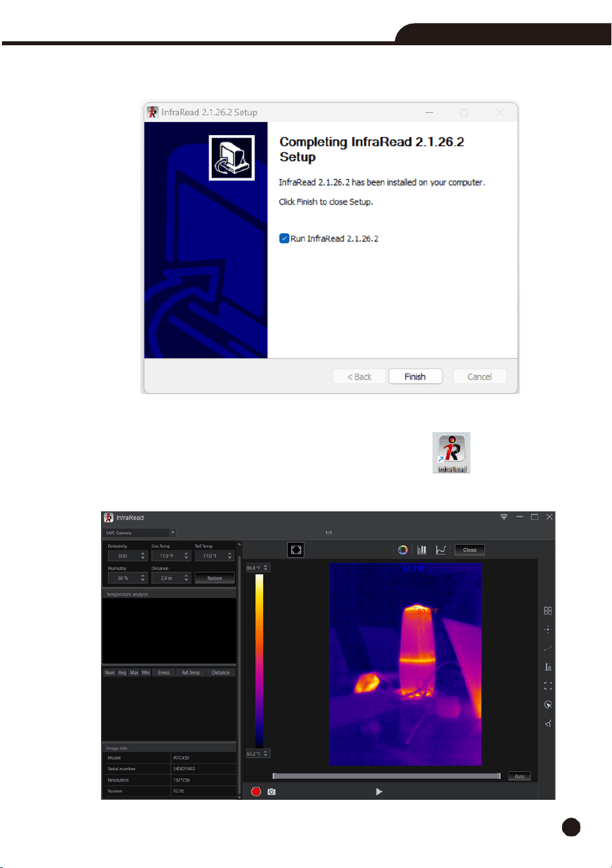Start recording with the red record button
Viewport: 612px width, 868px height.
(x=256, y=792)
